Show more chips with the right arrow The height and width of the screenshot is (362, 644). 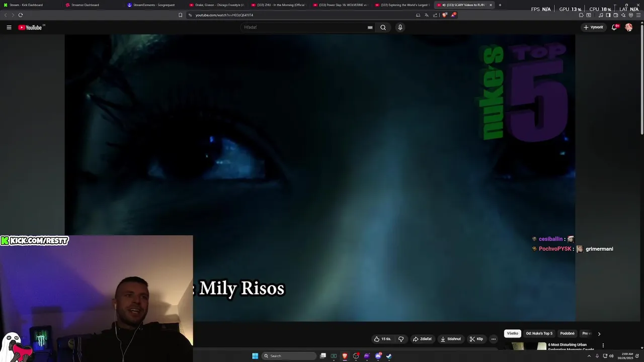599,334
